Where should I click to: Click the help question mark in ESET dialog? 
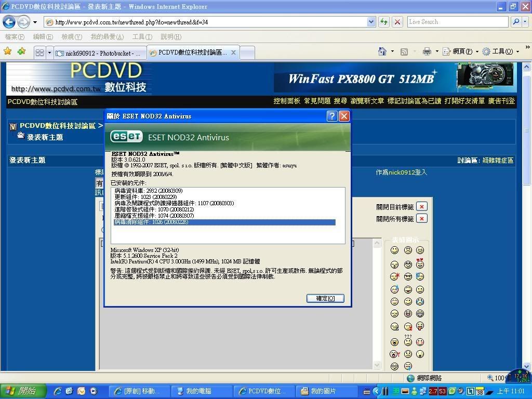tap(332, 116)
